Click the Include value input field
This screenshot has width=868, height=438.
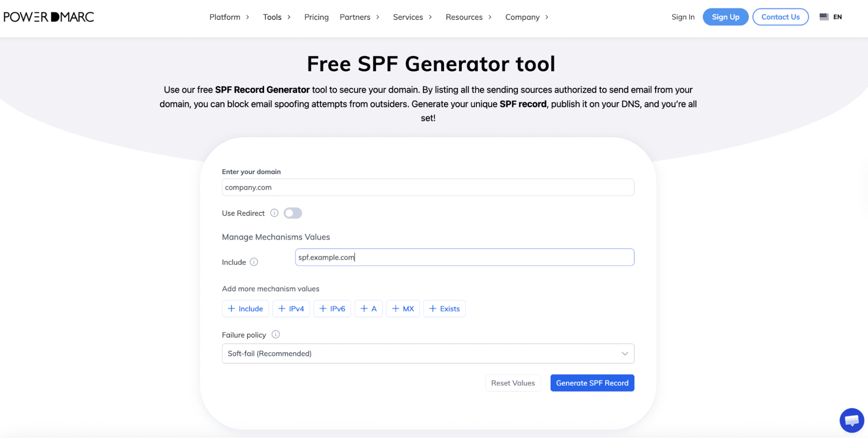click(x=465, y=257)
